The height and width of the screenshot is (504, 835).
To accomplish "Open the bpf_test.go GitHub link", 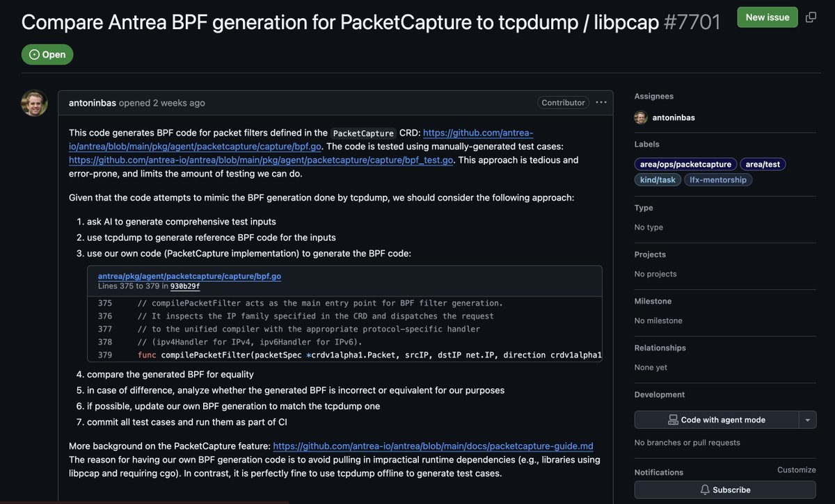I will [x=261, y=160].
